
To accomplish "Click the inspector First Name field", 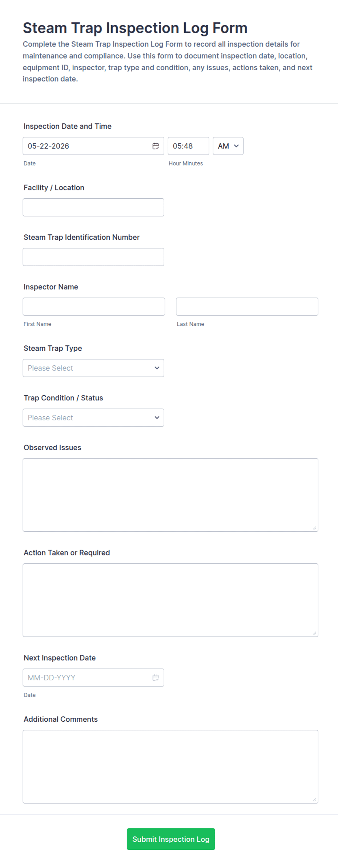I will pos(94,307).
